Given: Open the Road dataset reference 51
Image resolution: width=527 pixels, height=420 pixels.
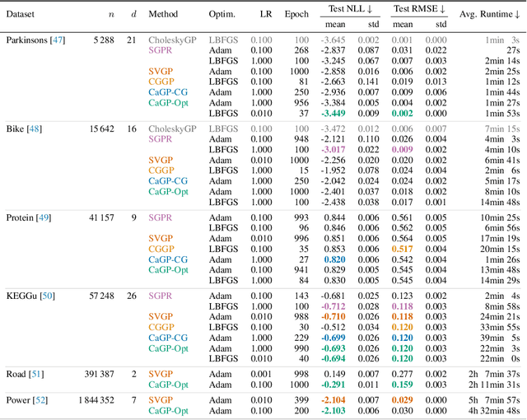Looking at the screenshot, I should point(36,372).
